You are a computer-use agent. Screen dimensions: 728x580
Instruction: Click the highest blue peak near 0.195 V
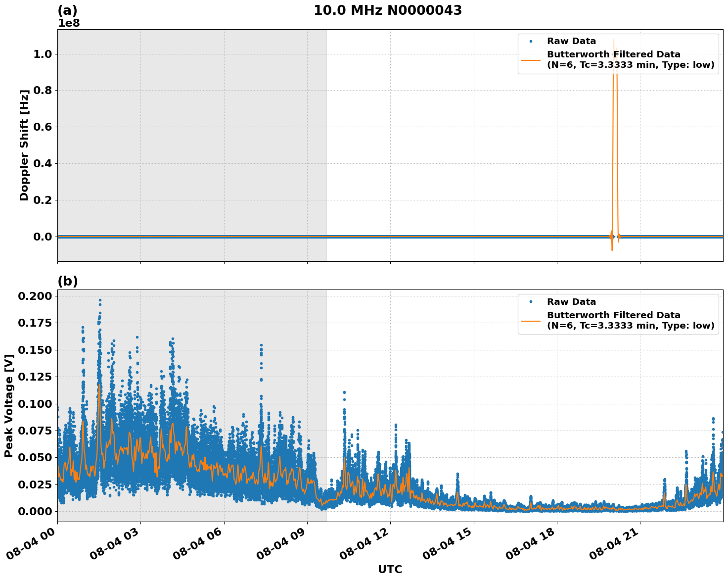click(100, 300)
